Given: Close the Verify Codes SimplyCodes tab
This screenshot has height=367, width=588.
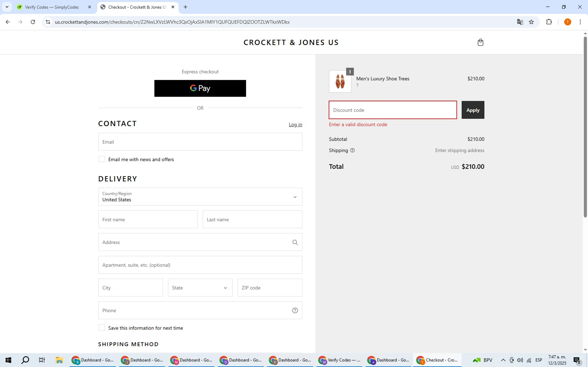Looking at the screenshot, I should tap(89, 7).
